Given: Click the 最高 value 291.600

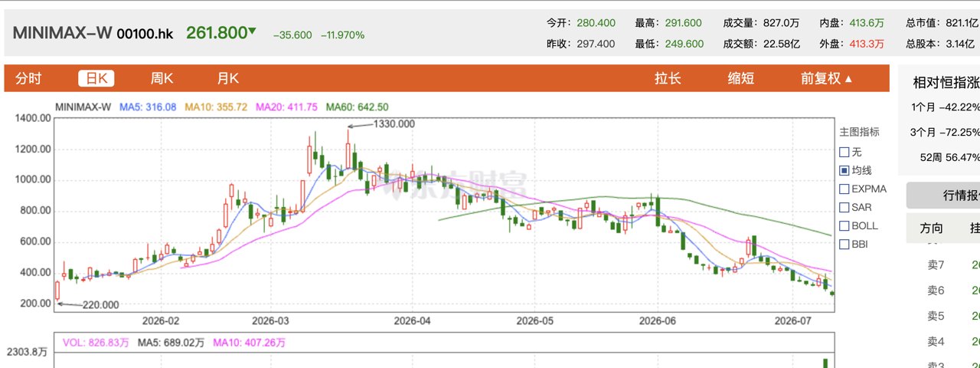Looking at the screenshot, I should point(684,23).
